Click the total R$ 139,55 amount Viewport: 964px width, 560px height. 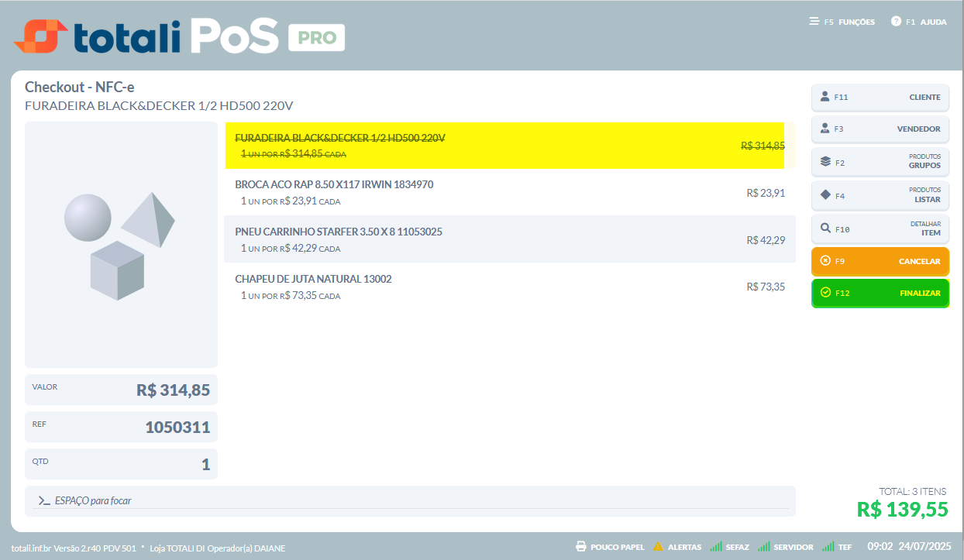point(901,509)
